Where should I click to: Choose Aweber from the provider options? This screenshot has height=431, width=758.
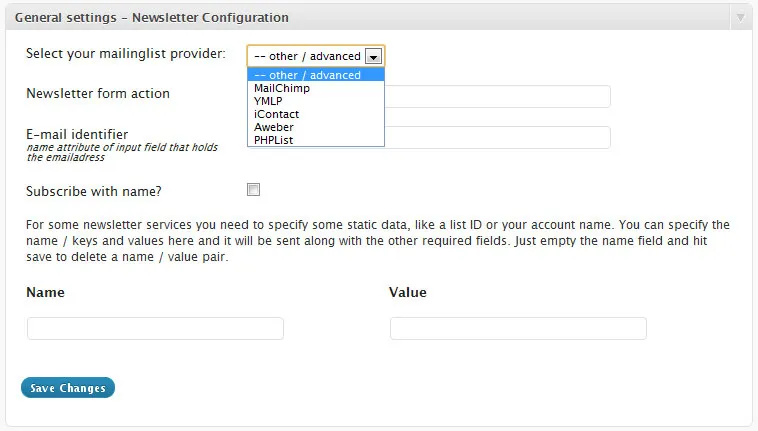[x=274, y=127]
